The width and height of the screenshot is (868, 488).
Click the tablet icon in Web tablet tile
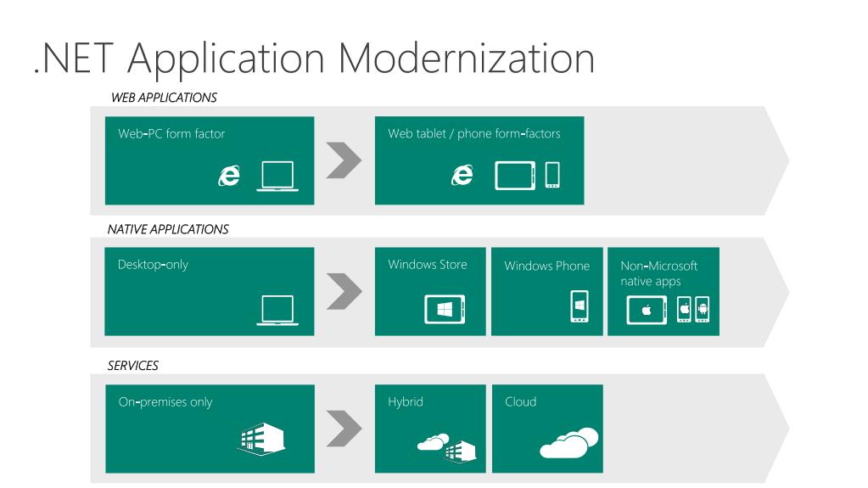tap(515, 176)
